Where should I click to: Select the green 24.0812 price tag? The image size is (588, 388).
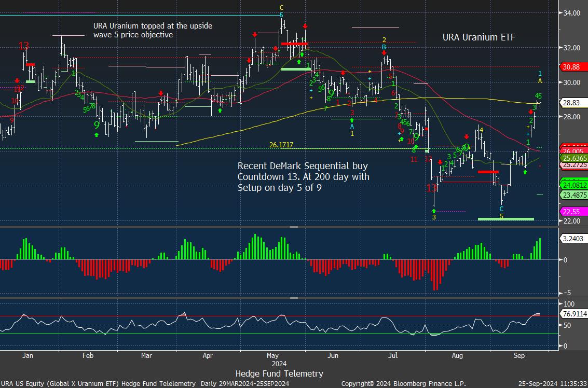pyautogui.click(x=574, y=185)
